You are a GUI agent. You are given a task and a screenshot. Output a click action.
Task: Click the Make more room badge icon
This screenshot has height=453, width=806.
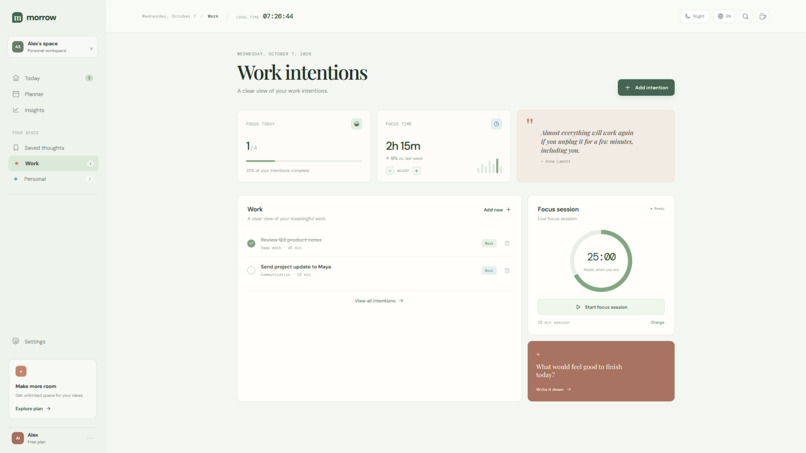tap(21, 371)
